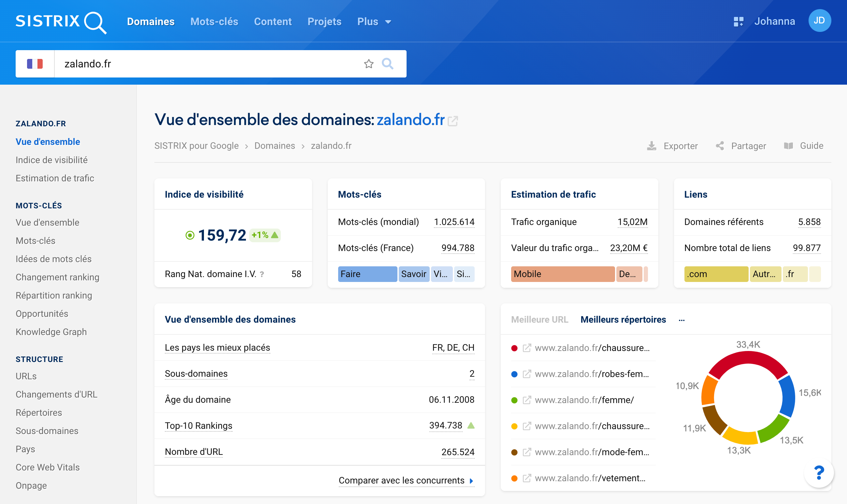The image size is (847, 504).
Task: Open the Projets navigation tab
Action: 324,22
